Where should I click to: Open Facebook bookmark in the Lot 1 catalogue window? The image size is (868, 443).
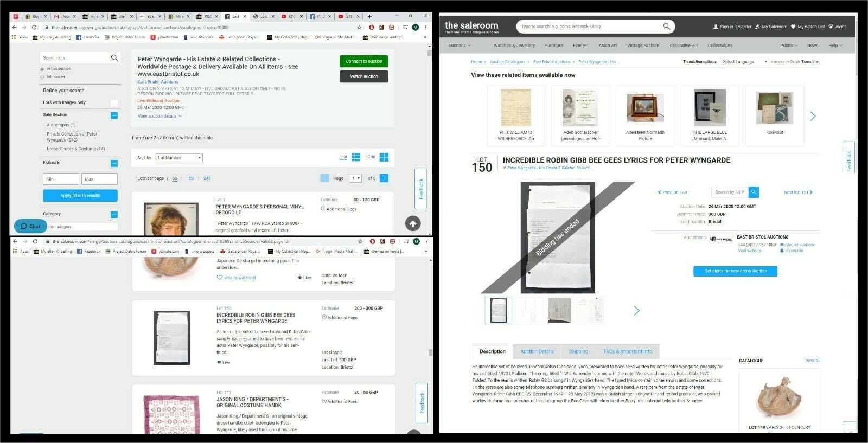point(88,37)
